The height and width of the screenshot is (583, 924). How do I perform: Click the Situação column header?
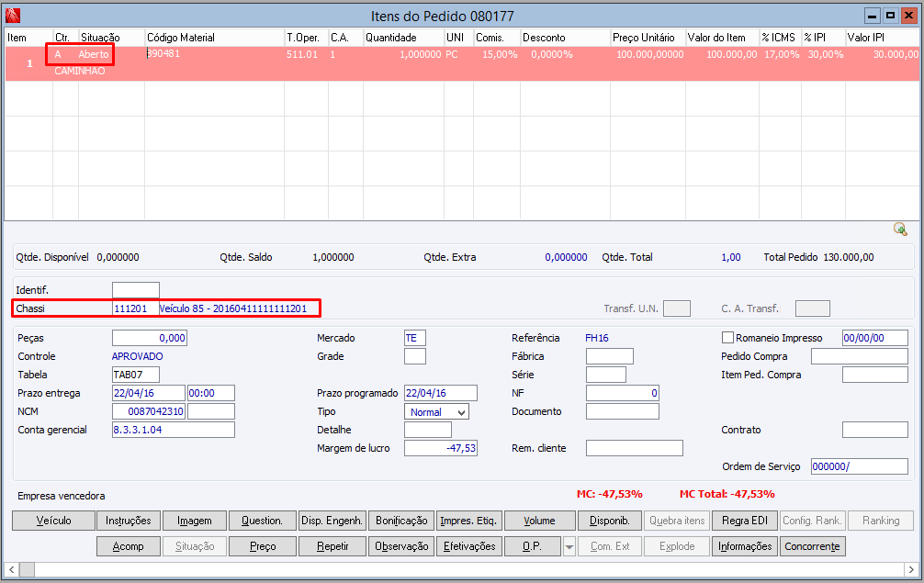pyautogui.click(x=111, y=37)
